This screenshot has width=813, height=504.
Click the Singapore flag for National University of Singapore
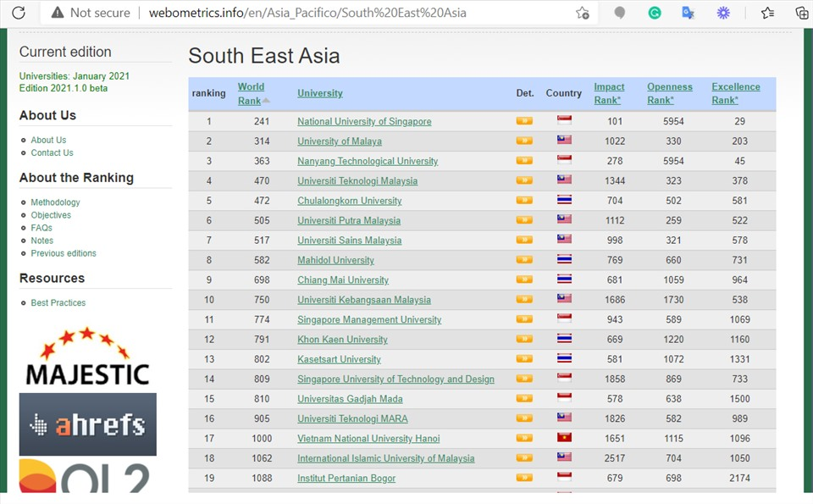pyautogui.click(x=564, y=120)
